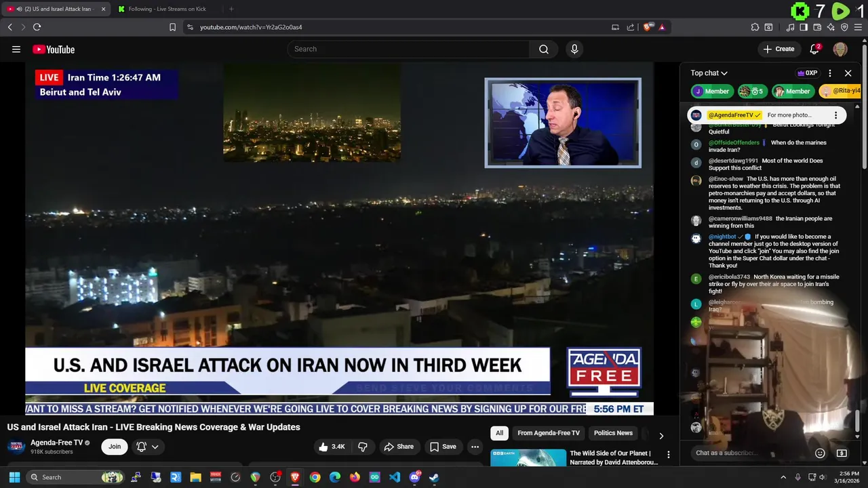Screen dimensions: 868x488
Task: Open the account avatar menu
Action: 840,49
